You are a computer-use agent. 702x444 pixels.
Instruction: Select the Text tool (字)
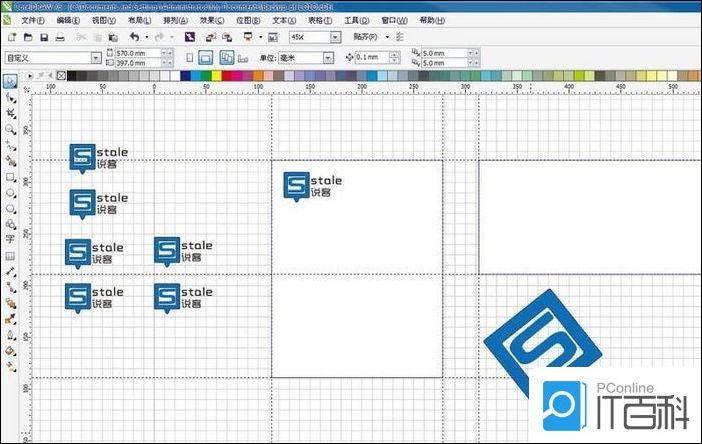click(10, 239)
